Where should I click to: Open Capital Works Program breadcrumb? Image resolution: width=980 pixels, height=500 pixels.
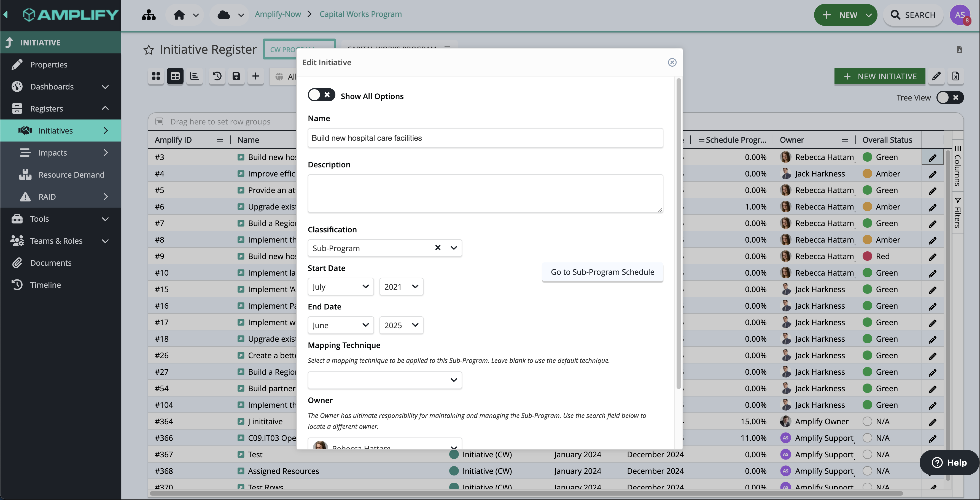point(360,14)
